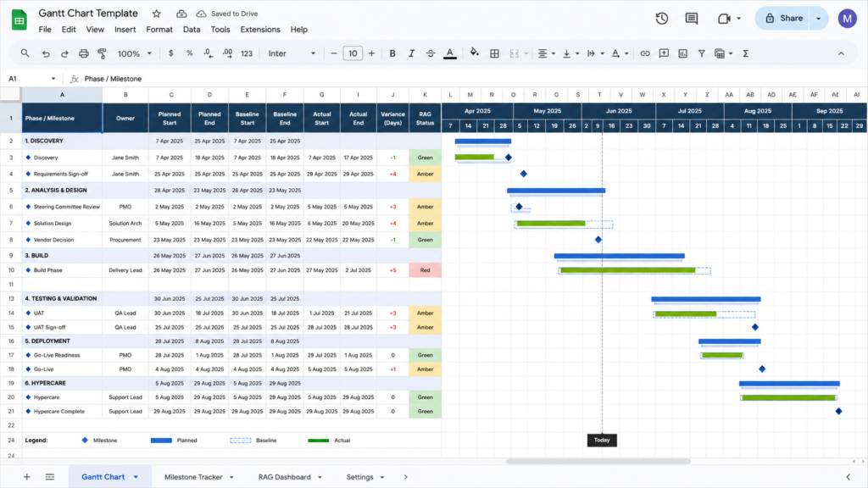Click the borders grid icon
The width and height of the screenshot is (868, 488).
pyautogui.click(x=494, y=53)
